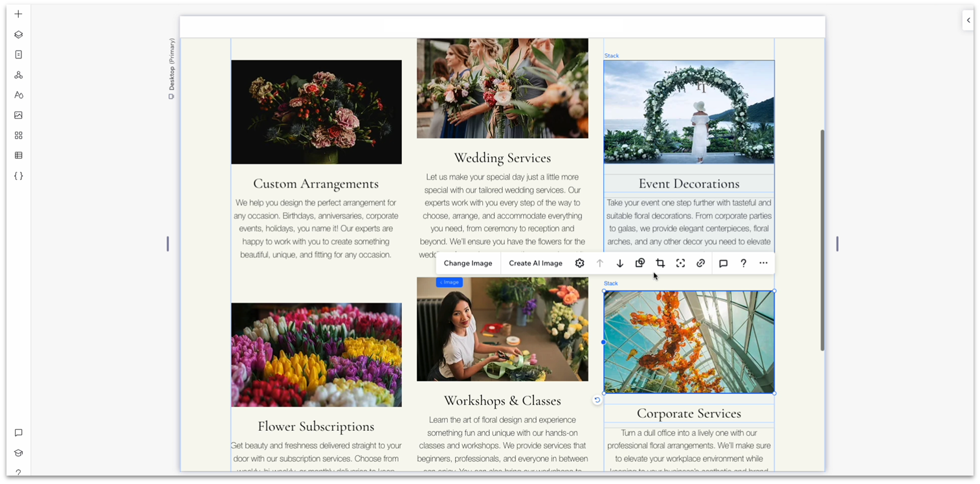Select the Workshops & Classes heading
The height and width of the screenshot is (484, 980).
coord(502,400)
